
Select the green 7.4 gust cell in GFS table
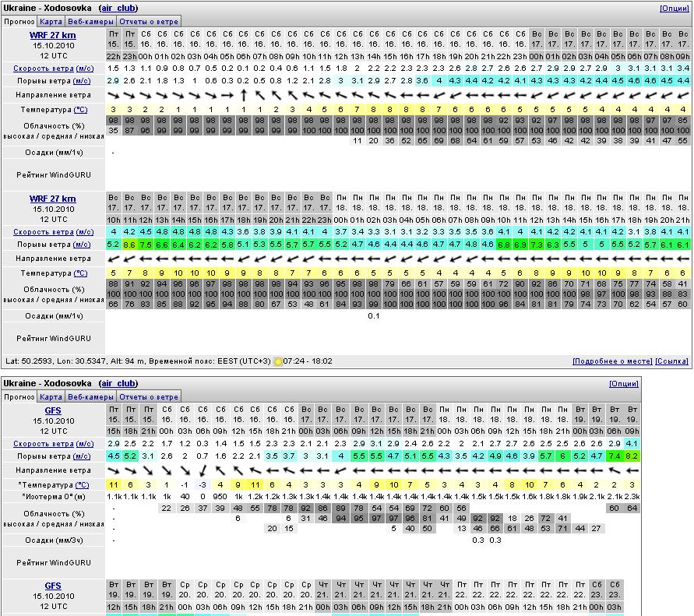pyautogui.click(x=615, y=456)
